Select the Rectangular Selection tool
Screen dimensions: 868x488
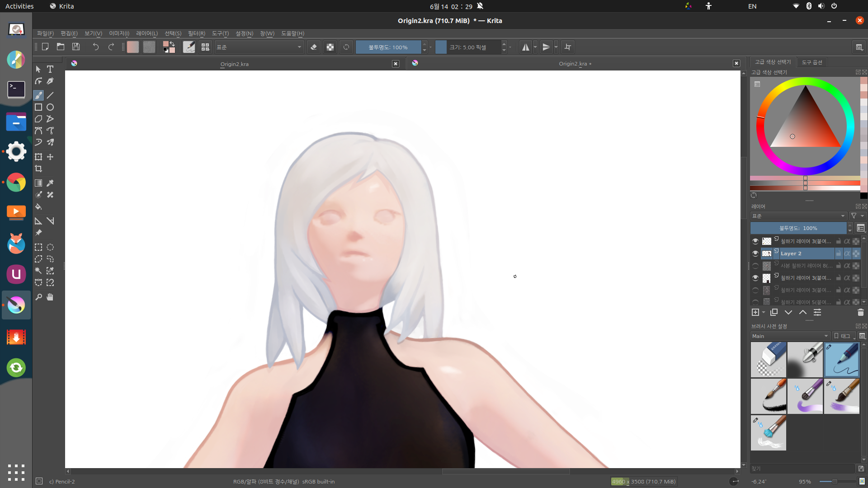(38, 247)
